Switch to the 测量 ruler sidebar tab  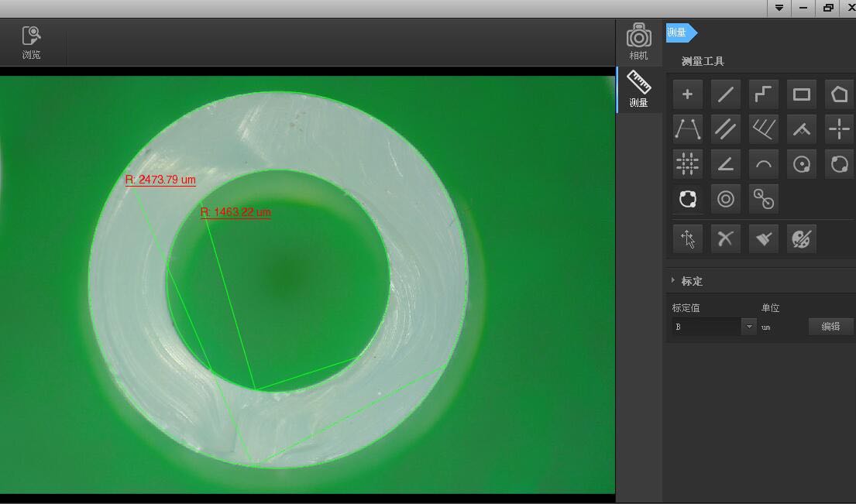click(x=639, y=89)
